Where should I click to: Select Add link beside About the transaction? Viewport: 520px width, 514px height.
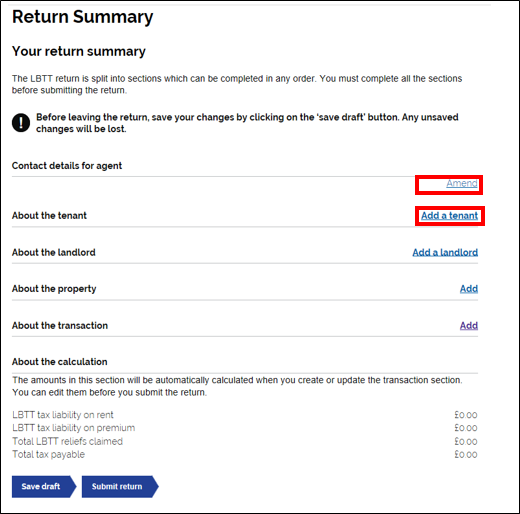coord(469,325)
